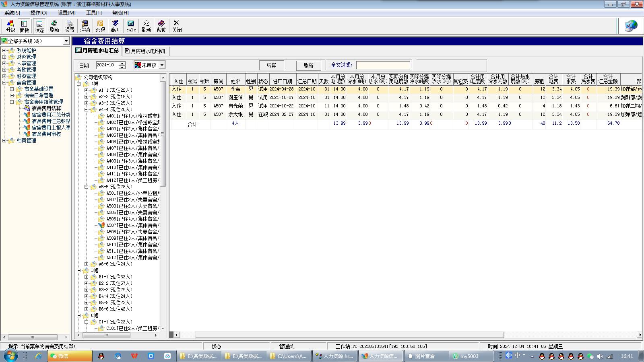Click the 注销 logout toolbar icon

point(85,26)
